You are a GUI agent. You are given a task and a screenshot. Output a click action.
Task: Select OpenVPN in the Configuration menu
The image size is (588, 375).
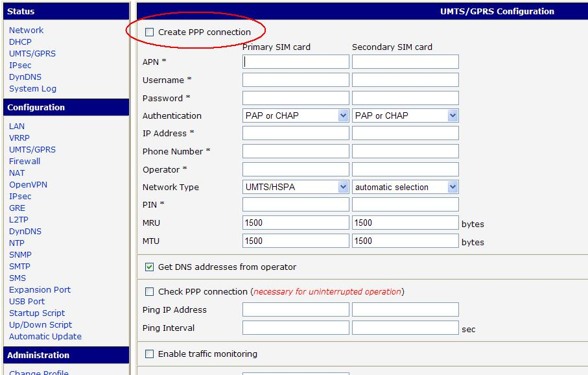point(28,185)
